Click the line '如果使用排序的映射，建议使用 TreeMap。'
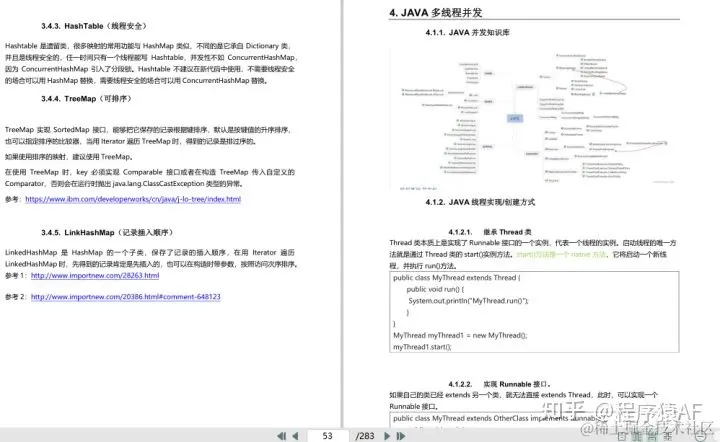 (69, 157)
